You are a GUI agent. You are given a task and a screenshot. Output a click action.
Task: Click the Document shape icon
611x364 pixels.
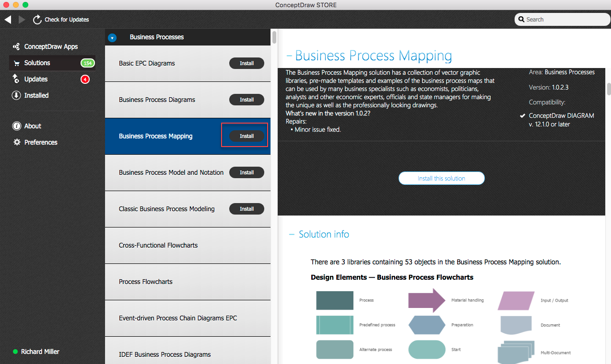516,325
